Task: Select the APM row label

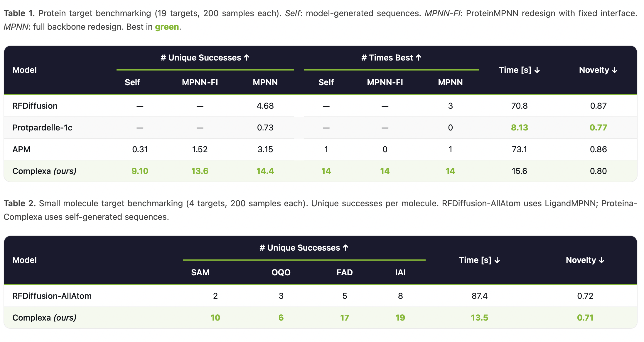Action: [x=21, y=149]
